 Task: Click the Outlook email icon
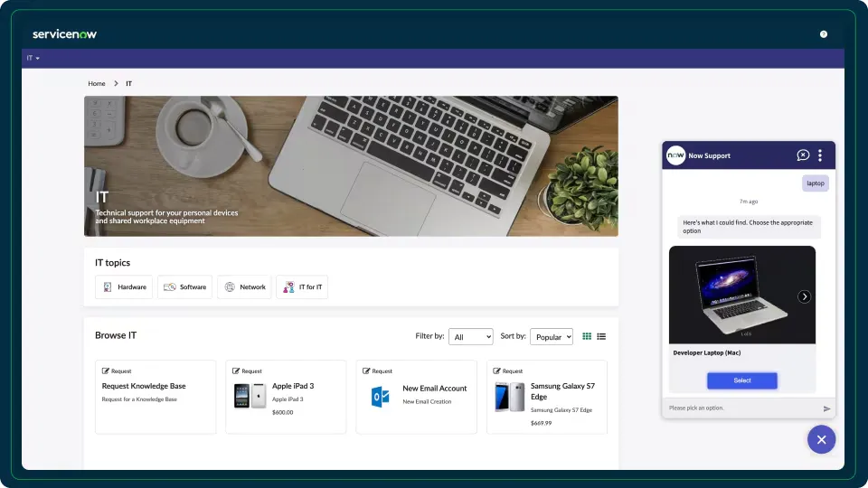[x=381, y=397]
